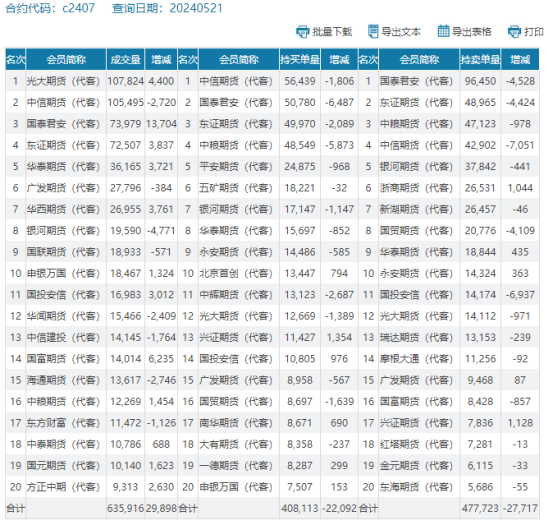Viewport: 554px width, 525px height.
Task: Select contract code c2407 text
Action: coord(78,8)
